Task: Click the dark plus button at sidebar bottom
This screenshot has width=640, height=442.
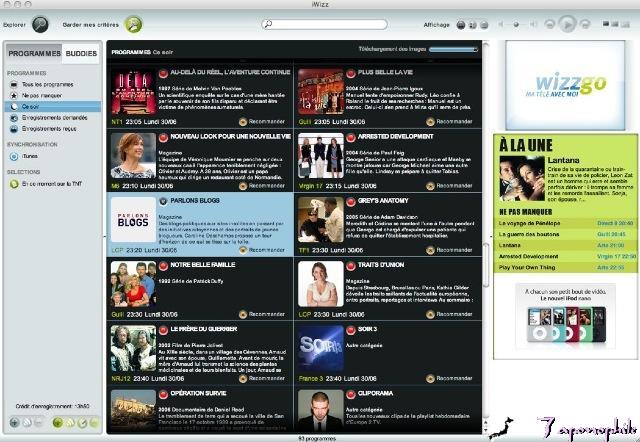Action: 14,422
